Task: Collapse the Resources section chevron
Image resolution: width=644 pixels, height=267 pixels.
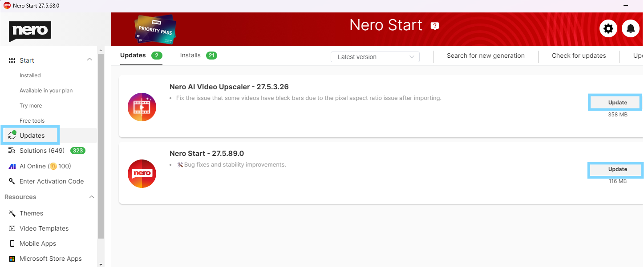Action: [92, 197]
